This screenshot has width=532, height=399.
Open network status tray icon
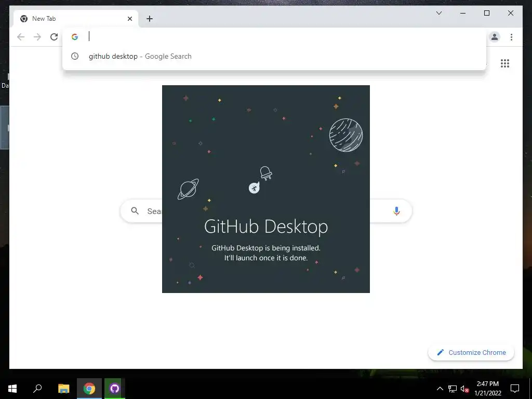tap(453, 389)
